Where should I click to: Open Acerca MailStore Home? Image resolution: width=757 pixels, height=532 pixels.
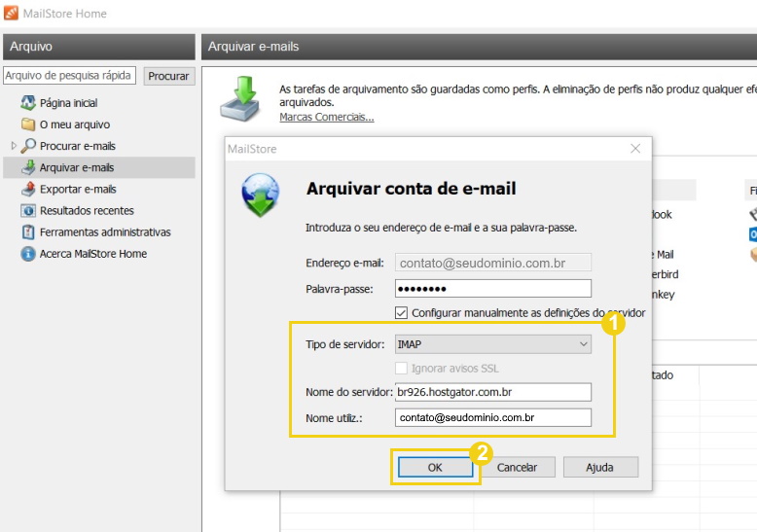(93, 254)
